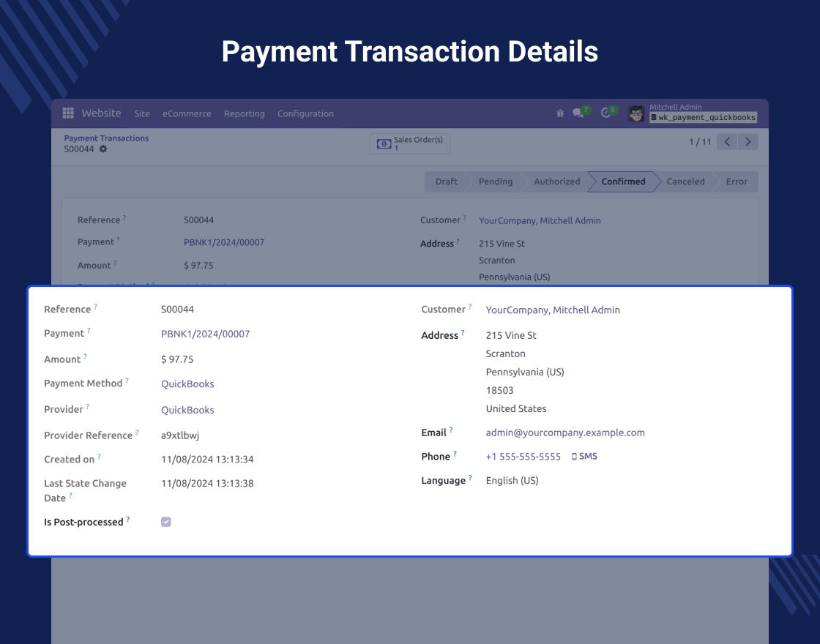
Task: Open the activities clock icon
Action: 605,113
